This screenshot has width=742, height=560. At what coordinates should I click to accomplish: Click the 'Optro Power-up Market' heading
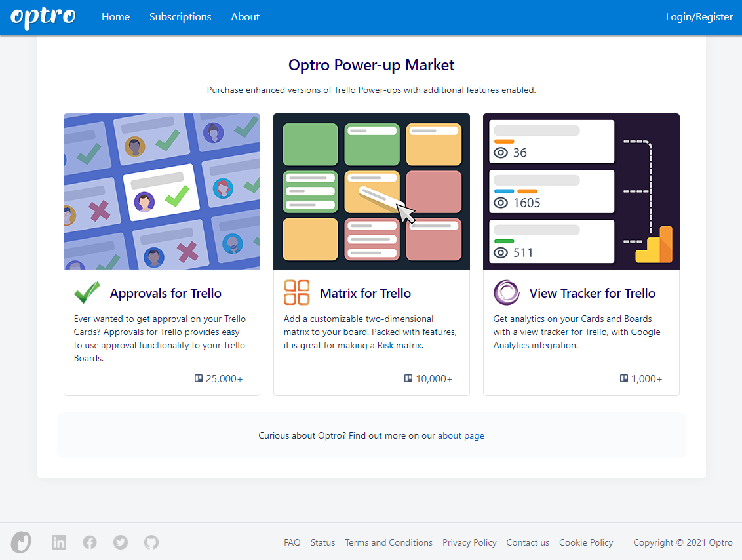click(372, 65)
